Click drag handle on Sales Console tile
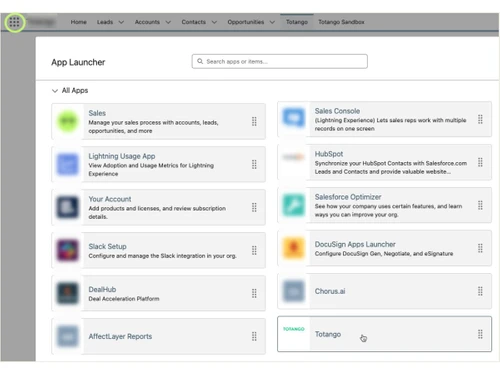The image size is (500, 375). pyautogui.click(x=480, y=119)
